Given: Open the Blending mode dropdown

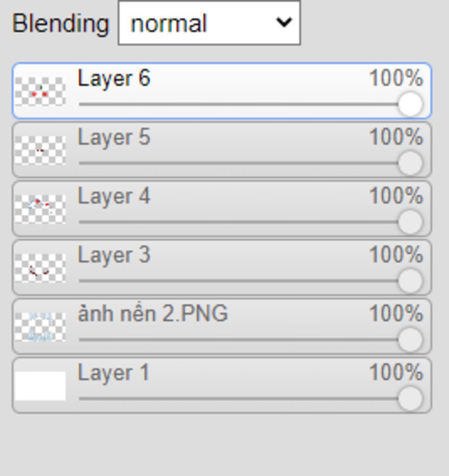Looking at the screenshot, I should point(209,23).
